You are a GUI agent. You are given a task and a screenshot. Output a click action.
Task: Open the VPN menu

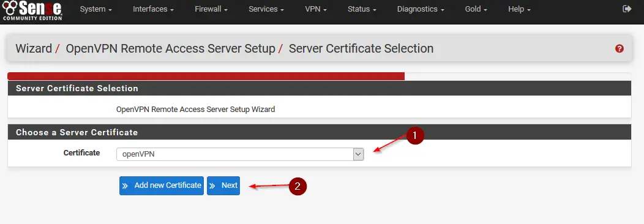tap(316, 9)
